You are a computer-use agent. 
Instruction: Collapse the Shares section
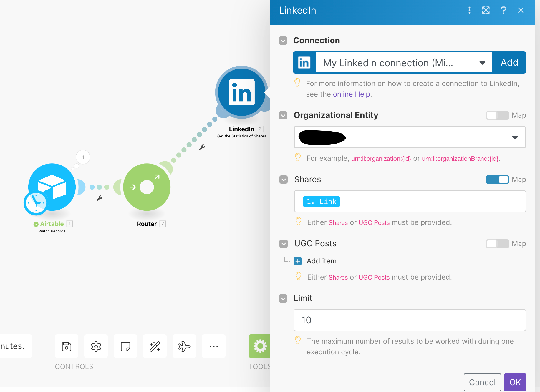(x=284, y=180)
